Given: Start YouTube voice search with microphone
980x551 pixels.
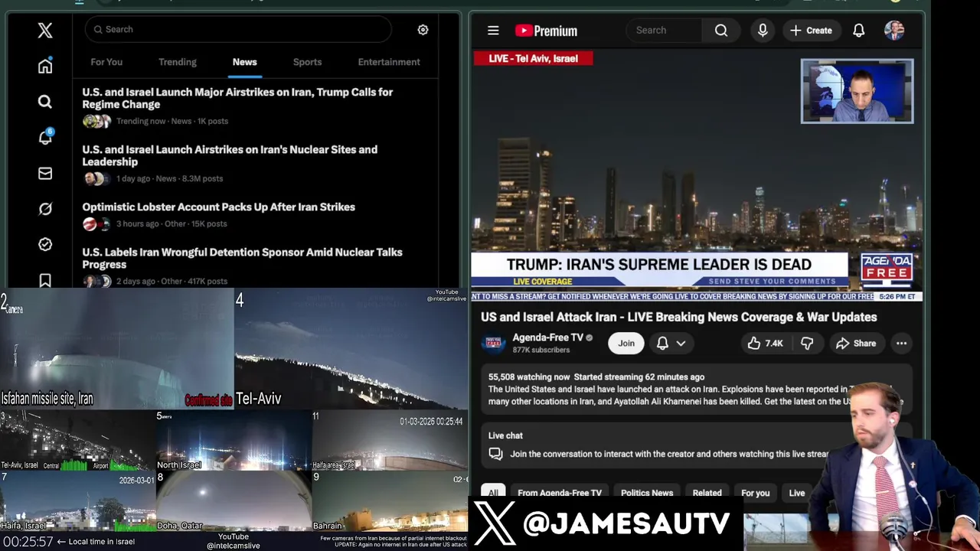Looking at the screenshot, I should 763,31.
